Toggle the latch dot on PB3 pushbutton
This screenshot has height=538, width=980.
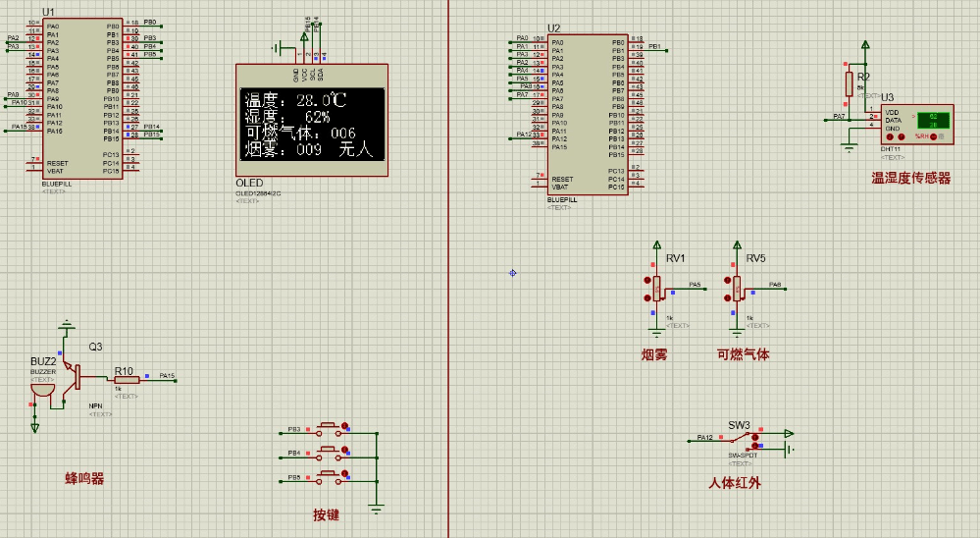[x=344, y=425]
